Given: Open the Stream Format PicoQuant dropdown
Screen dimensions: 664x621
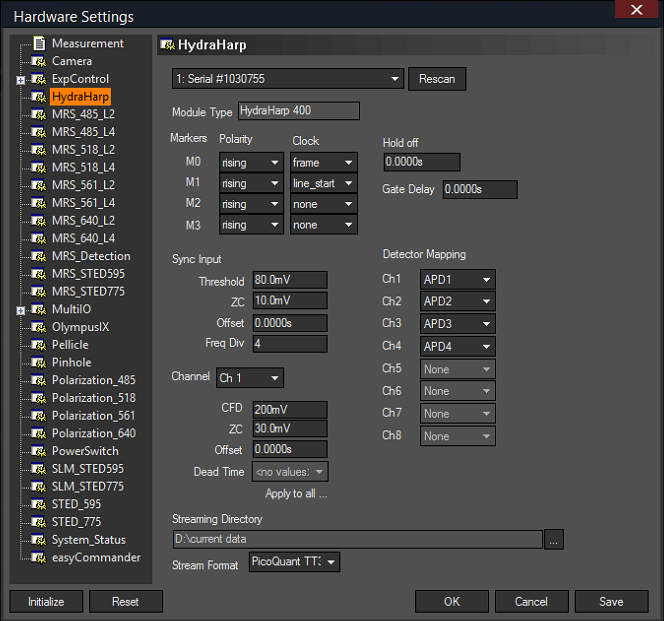Looking at the screenshot, I should [x=294, y=562].
